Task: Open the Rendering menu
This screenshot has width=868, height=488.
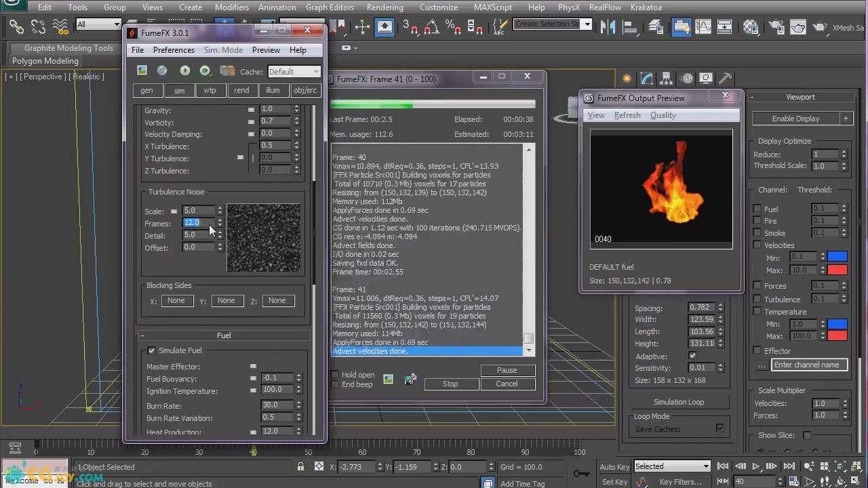Action: coord(385,7)
